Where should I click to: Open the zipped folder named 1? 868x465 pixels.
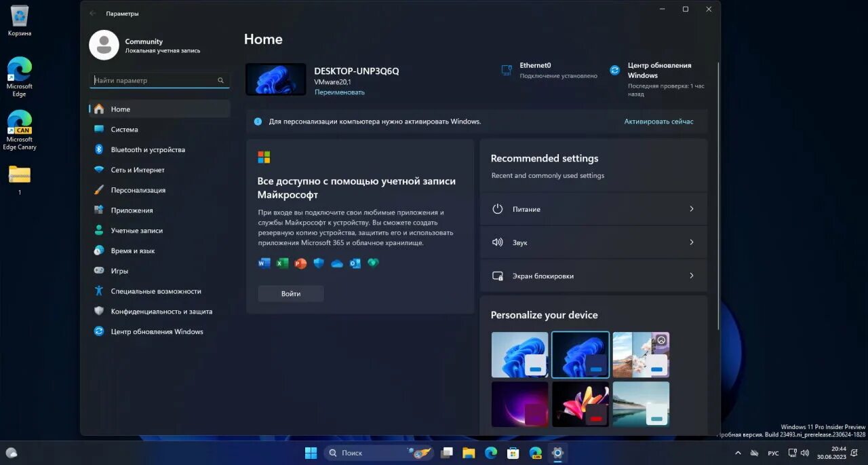pyautogui.click(x=20, y=179)
